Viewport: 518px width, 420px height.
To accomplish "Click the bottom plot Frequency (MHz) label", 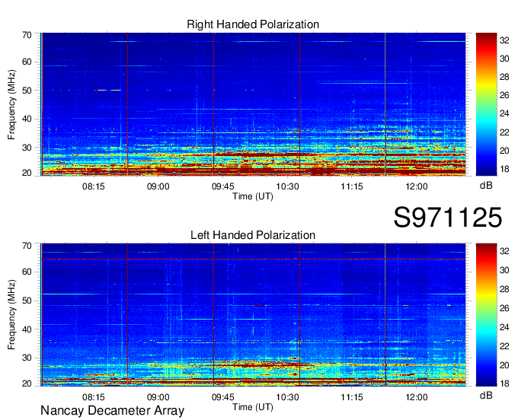I will coord(11,315).
